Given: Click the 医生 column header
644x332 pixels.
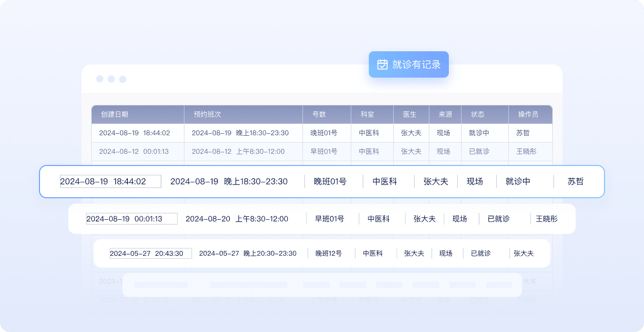Looking at the screenshot, I should coord(410,114).
